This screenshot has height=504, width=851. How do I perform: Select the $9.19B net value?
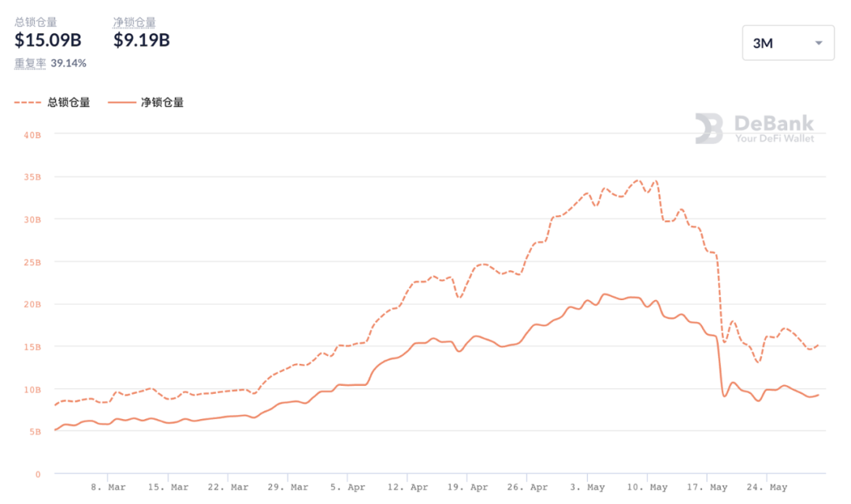tap(142, 40)
